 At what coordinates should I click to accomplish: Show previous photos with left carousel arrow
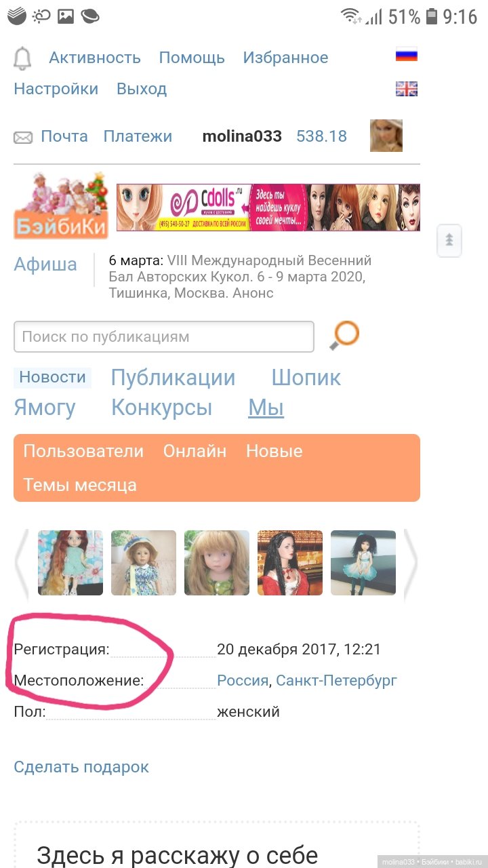point(22,563)
